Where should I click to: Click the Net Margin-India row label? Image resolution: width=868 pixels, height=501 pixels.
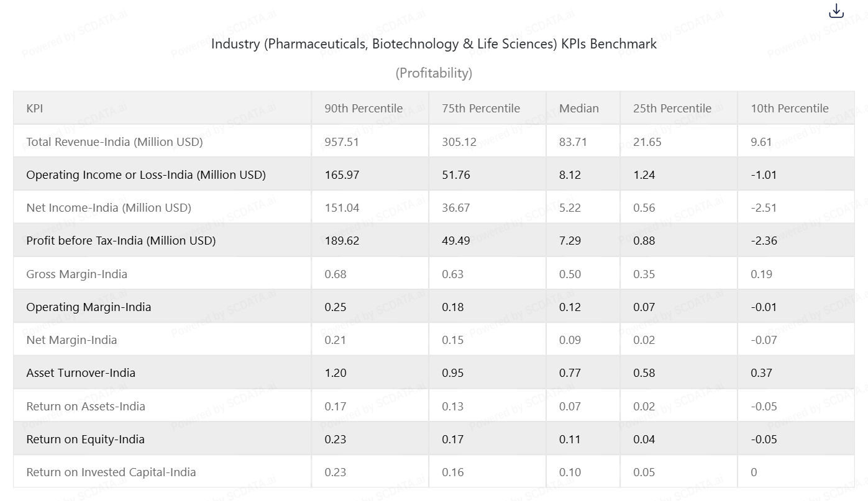click(x=71, y=340)
